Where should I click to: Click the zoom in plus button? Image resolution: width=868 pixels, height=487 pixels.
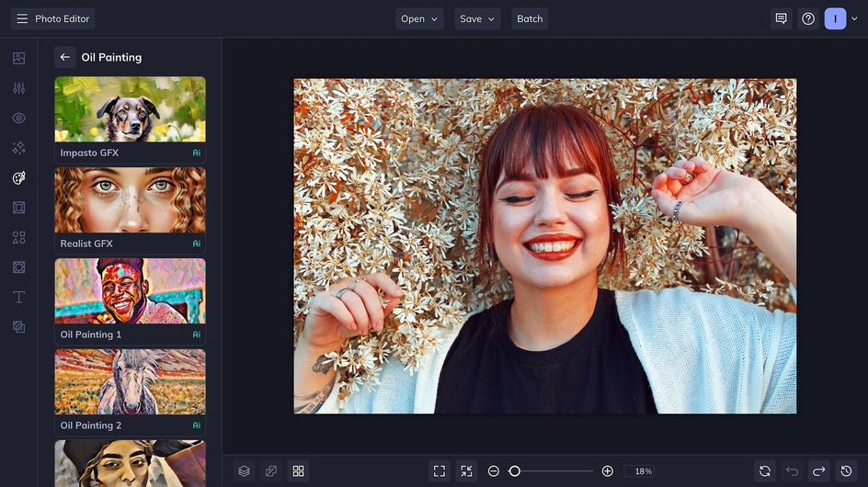click(x=607, y=470)
